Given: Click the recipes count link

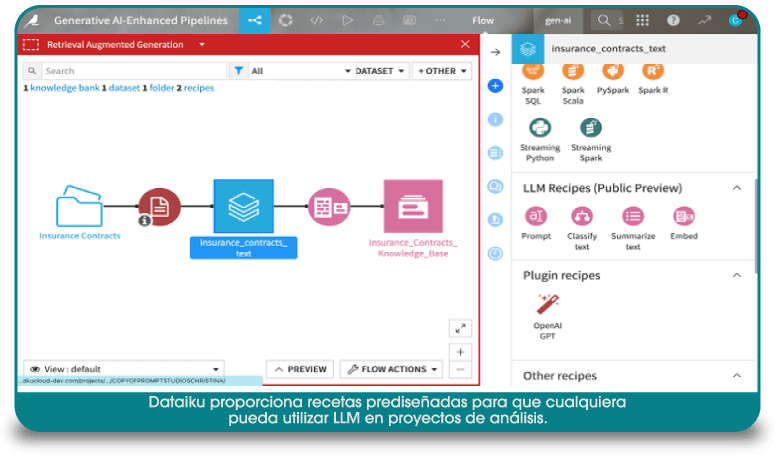Looking at the screenshot, I should click(199, 88).
